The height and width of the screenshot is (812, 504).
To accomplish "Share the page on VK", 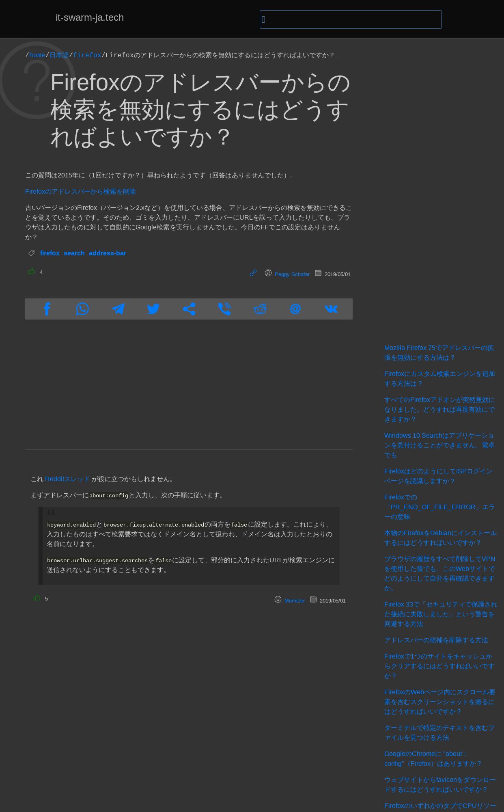I will (331, 309).
